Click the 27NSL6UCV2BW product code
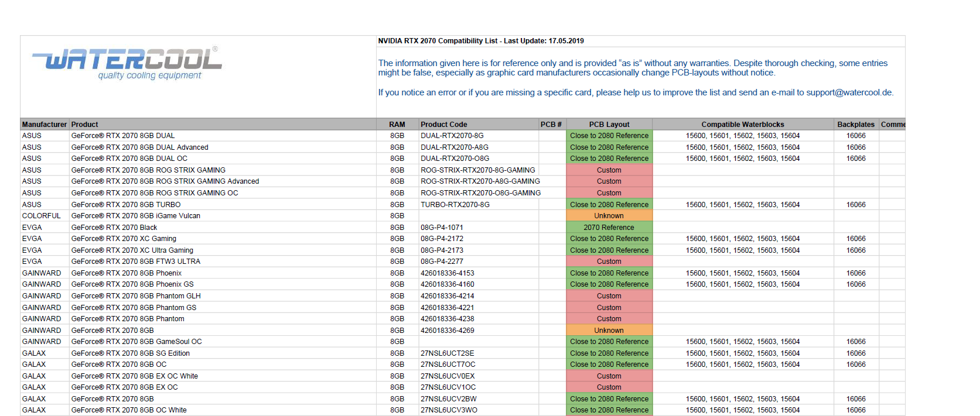This screenshot has height=416, width=980. click(449, 399)
